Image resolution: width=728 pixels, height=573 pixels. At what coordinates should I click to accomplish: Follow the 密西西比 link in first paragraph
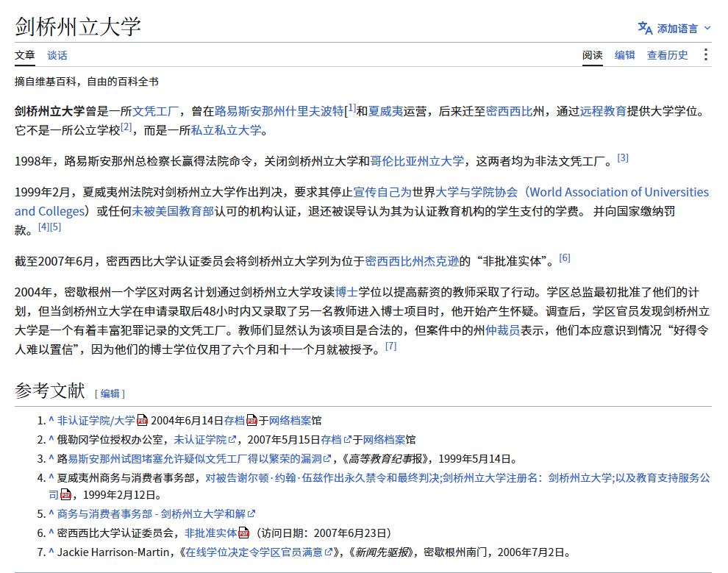coord(509,112)
